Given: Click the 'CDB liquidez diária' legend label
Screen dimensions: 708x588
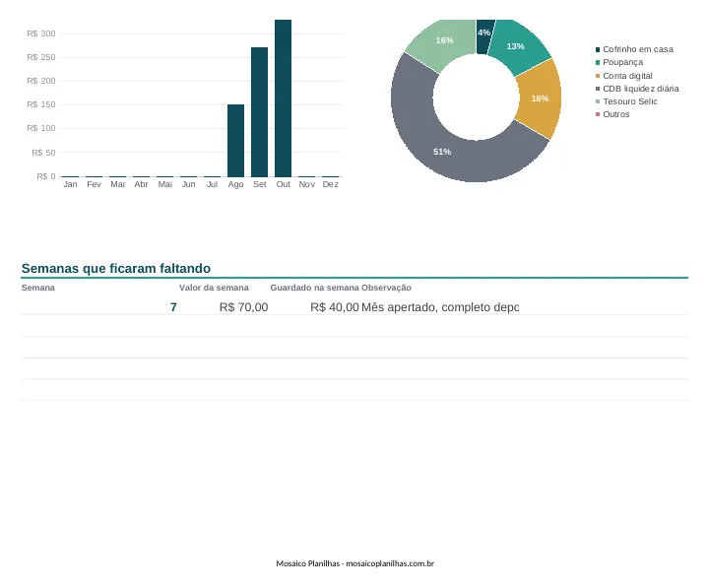Looking at the screenshot, I should tap(641, 89).
